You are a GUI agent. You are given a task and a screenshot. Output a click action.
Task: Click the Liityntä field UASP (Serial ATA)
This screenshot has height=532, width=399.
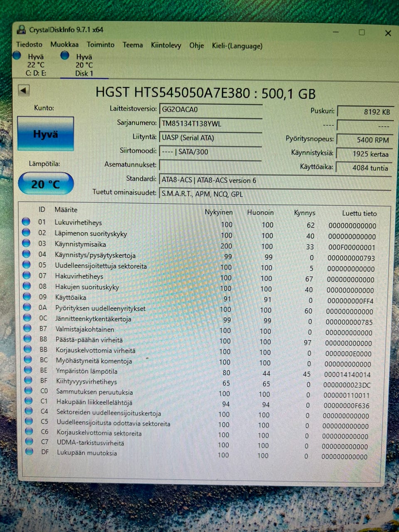point(210,138)
